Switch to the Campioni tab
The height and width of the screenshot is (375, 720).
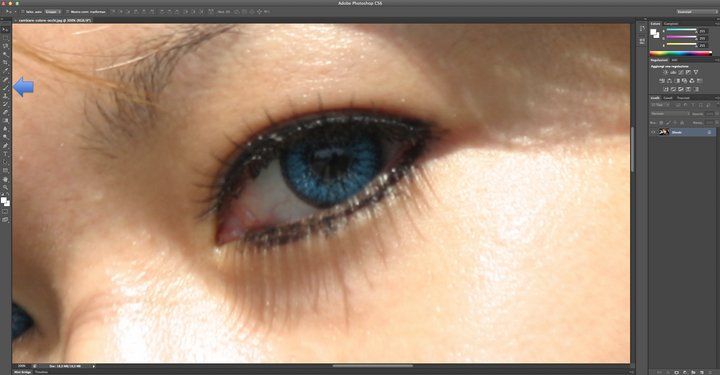pyautogui.click(x=670, y=23)
